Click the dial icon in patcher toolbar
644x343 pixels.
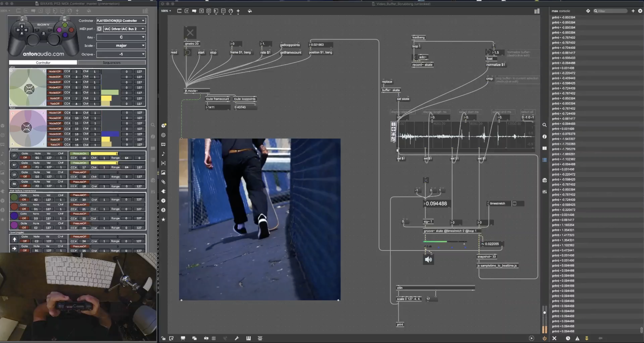coord(231,11)
